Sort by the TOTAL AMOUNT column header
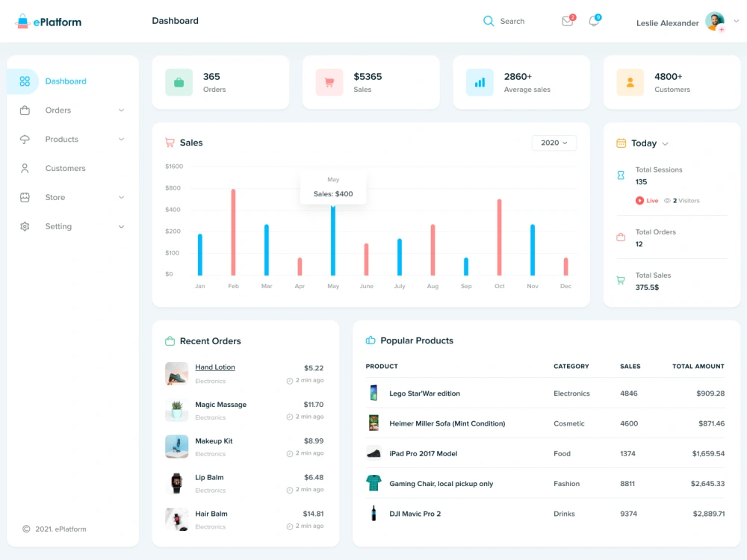This screenshot has width=747, height=560. pyautogui.click(x=698, y=366)
